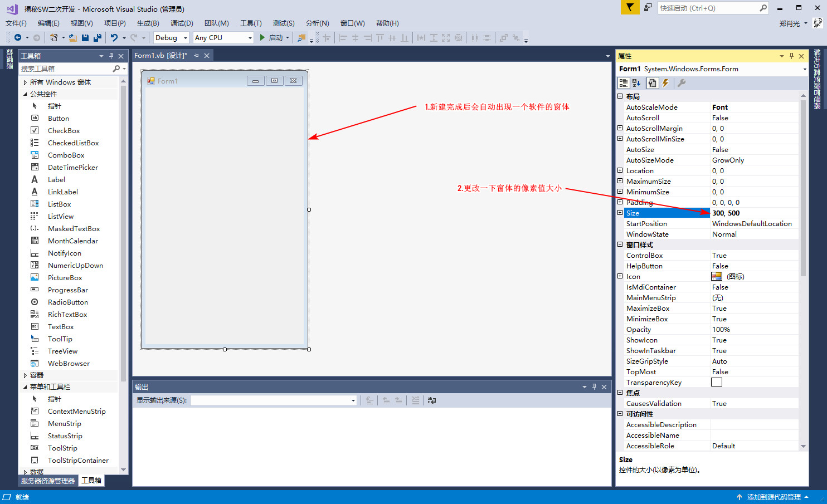
Task: Select the Form1 title bar in designer
Action: tap(224, 81)
